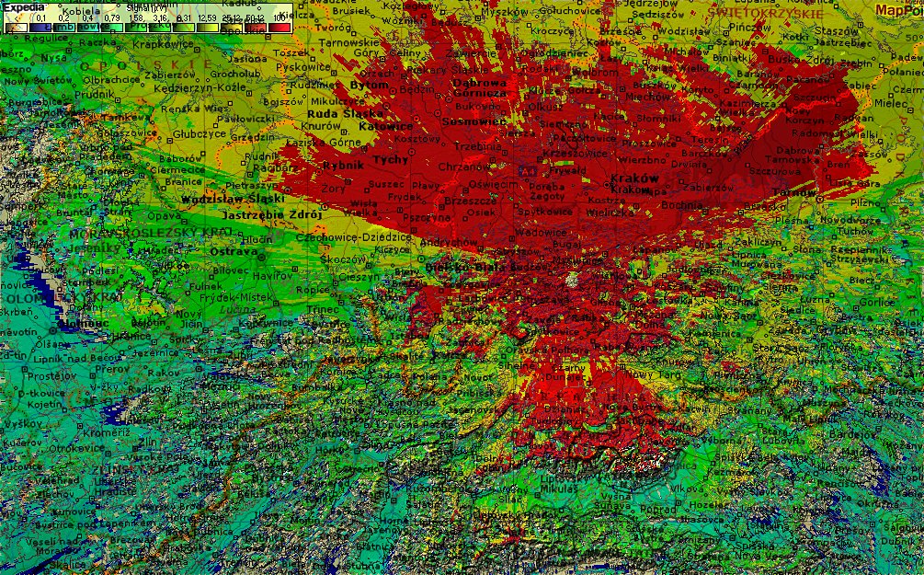Click the red 100 µV legend swatch
Screen dimensions: 924x575
pyautogui.click(x=279, y=27)
